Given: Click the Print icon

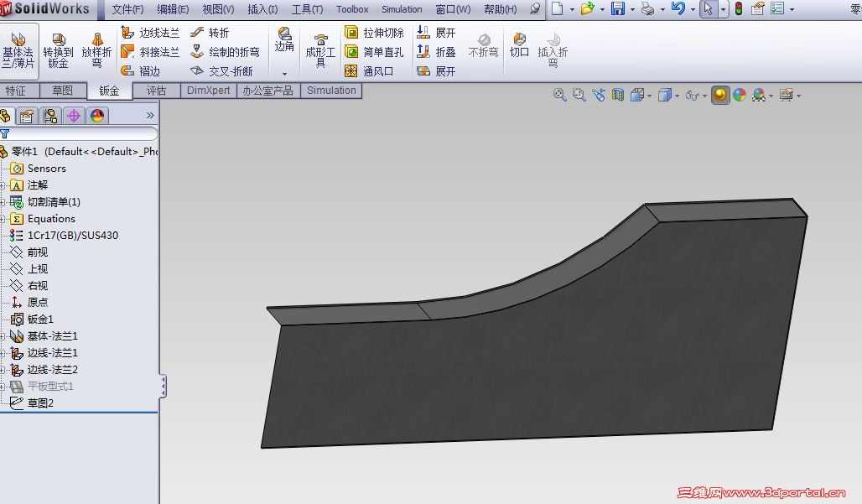Looking at the screenshot, I should point(648,8).
